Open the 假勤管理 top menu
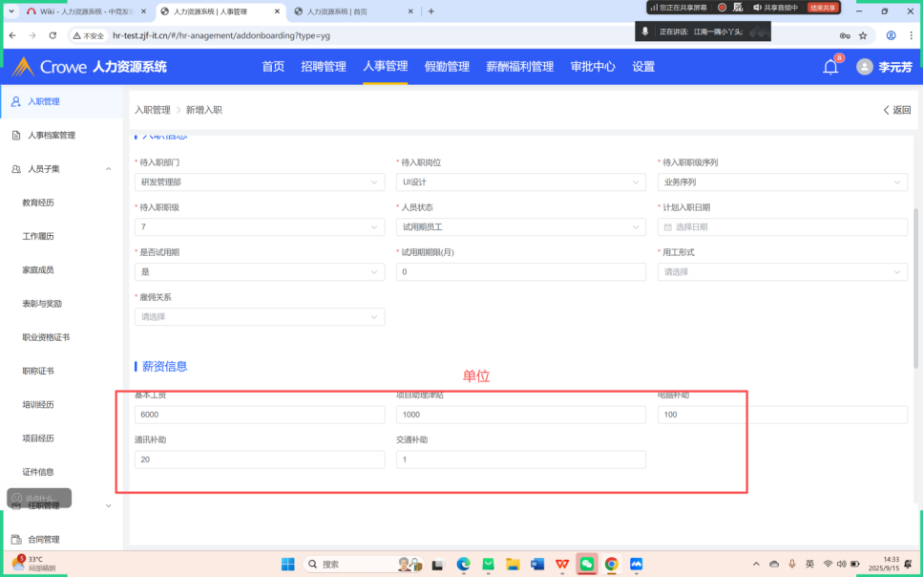The height and width of the screenshot is (578, 924). tap(447, 67)
